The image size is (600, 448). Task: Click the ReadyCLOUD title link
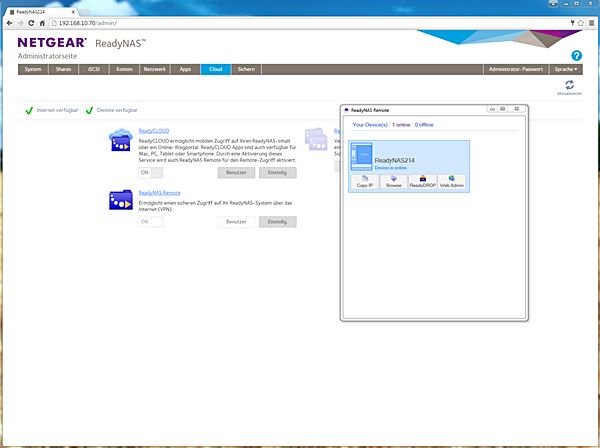[x=154, y=131]
